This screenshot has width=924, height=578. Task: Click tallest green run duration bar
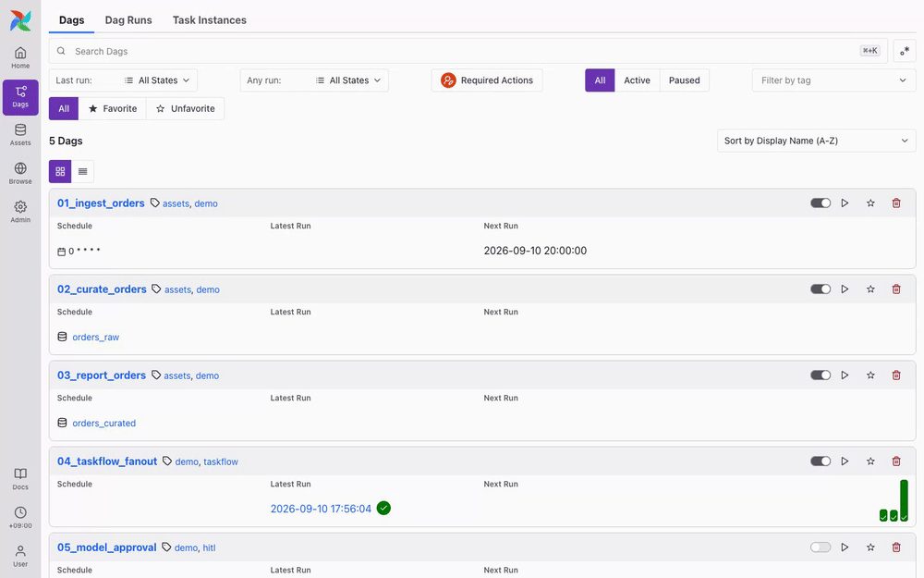pyautogui.click(x=904, y=500)
